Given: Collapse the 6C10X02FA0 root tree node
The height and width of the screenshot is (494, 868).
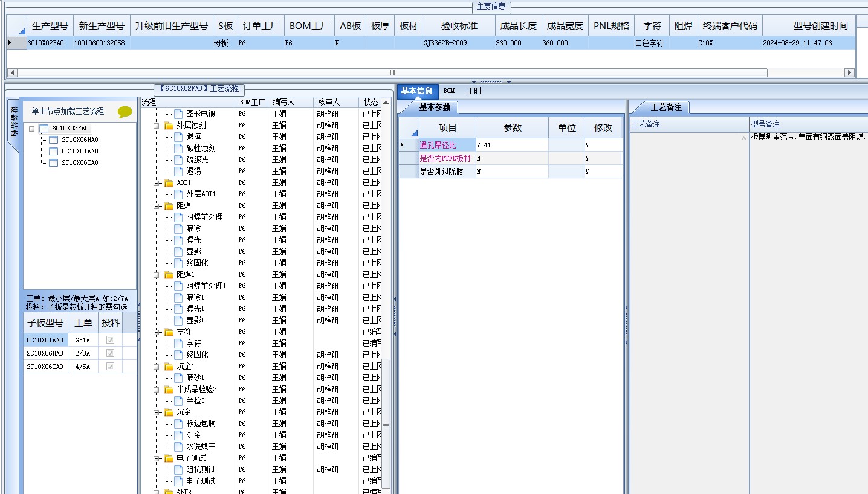Looking at the screenshot, I should pos(33,128).
